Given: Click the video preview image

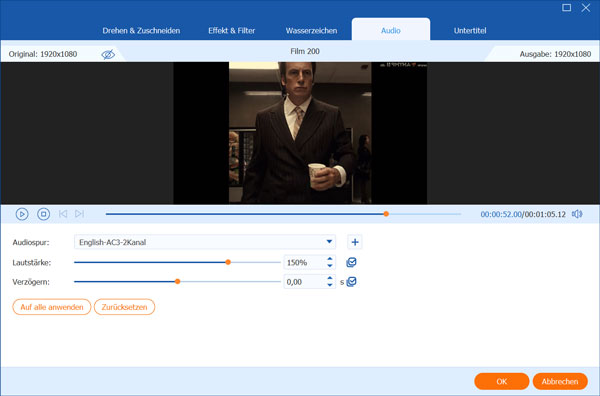Looking at the screenshot, I should [x=300, y=132].
